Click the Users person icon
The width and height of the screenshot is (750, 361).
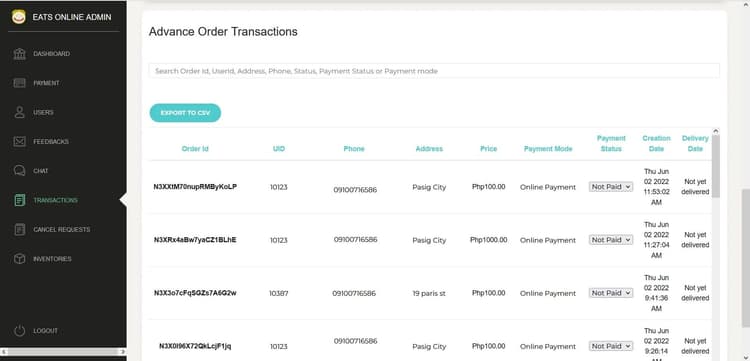tap(20, 112)
